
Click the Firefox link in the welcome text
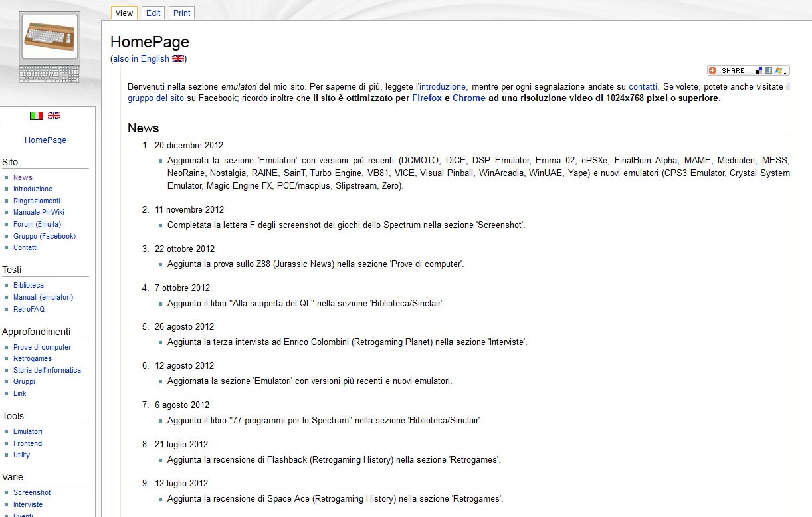[x=427, y=98]
